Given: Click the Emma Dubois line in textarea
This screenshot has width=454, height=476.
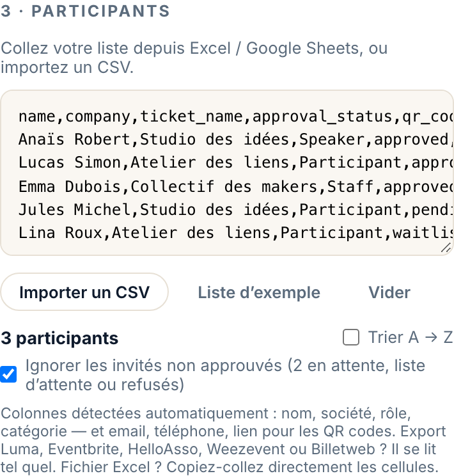Looking at the screenshot, I should click(x=235, y=186).
